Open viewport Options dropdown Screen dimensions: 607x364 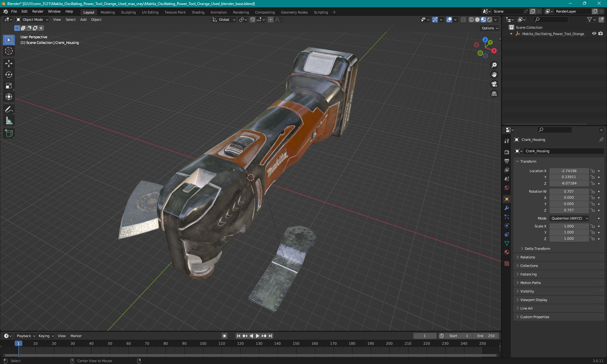490,28
